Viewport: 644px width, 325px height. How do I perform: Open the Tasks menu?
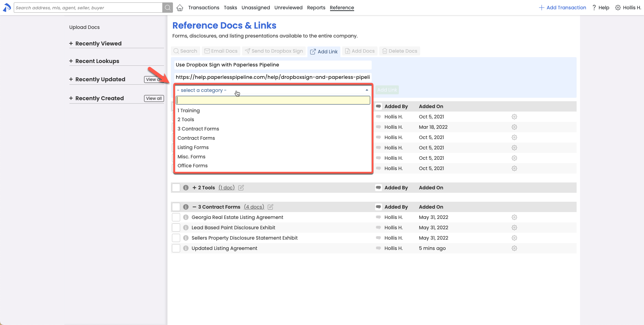click(230, 8)
